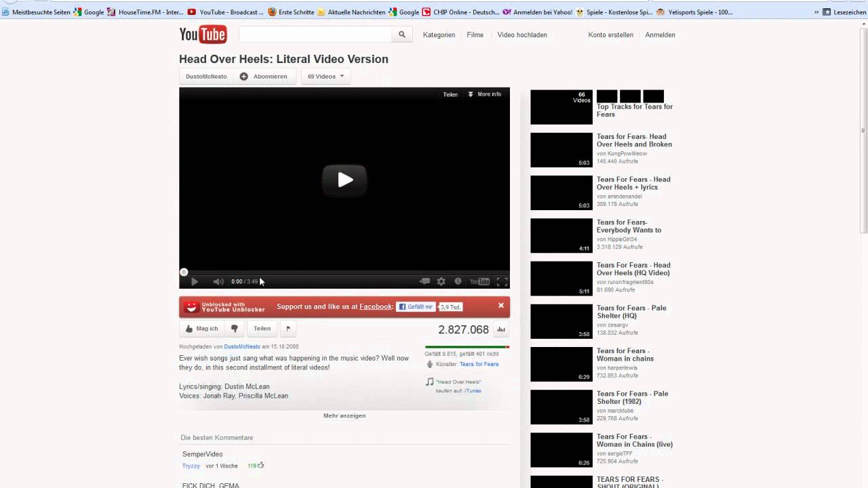Image resolution: width=868 pixels, height=488 pixels.
Task: Open 'Head Over Heels (HQ Video)' related link
Action: coord(633,269)
